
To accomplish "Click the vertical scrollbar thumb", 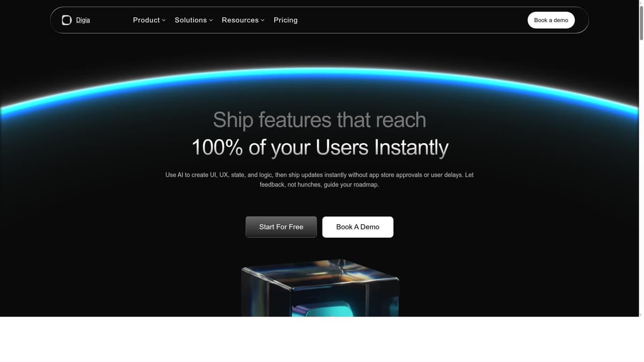I will pos(641,23).
